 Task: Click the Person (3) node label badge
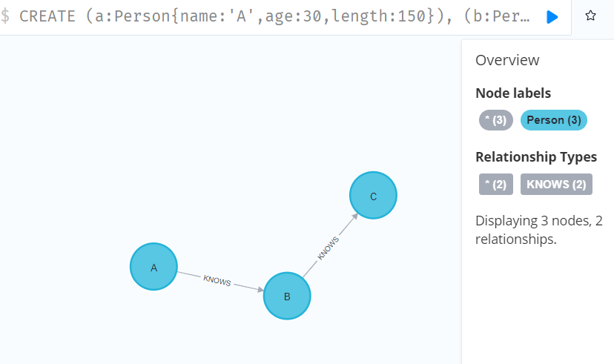pos(554,120)
